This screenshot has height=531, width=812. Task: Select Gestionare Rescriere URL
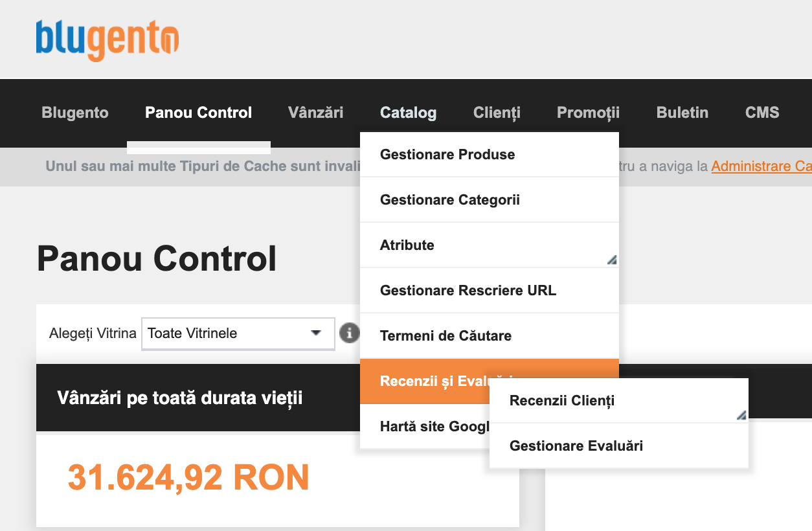pyautogui.click(x=490, y=290)
